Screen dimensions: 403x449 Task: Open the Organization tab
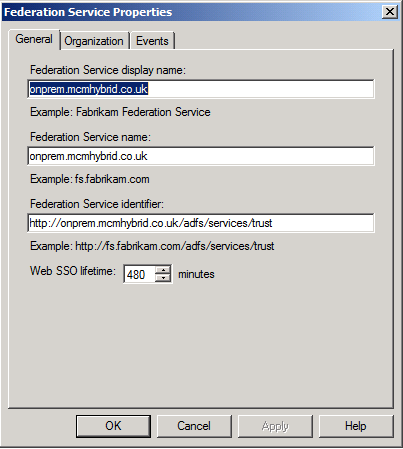94,41
